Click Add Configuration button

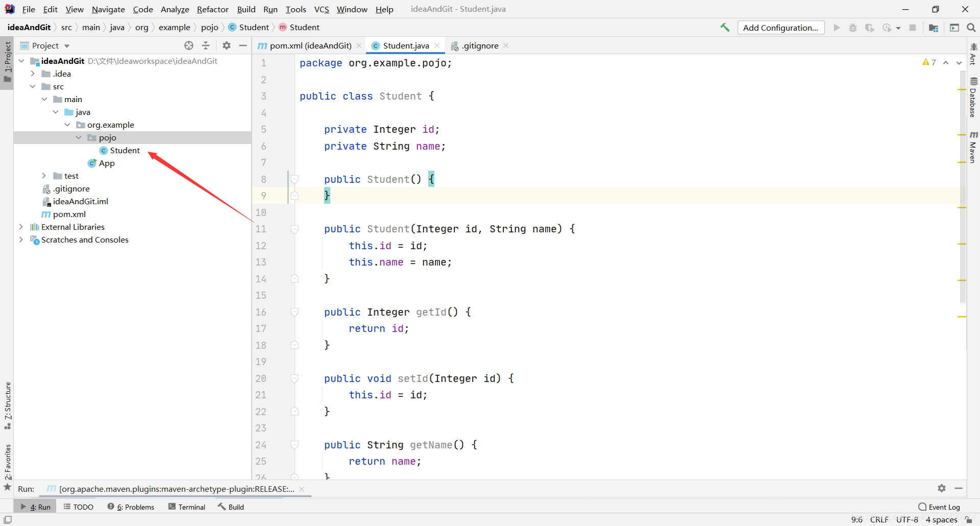[x=780, y=28]
